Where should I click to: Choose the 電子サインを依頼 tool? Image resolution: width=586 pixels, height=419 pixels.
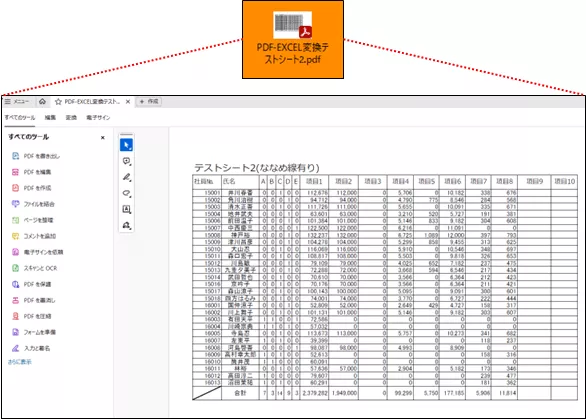(38, 252)
